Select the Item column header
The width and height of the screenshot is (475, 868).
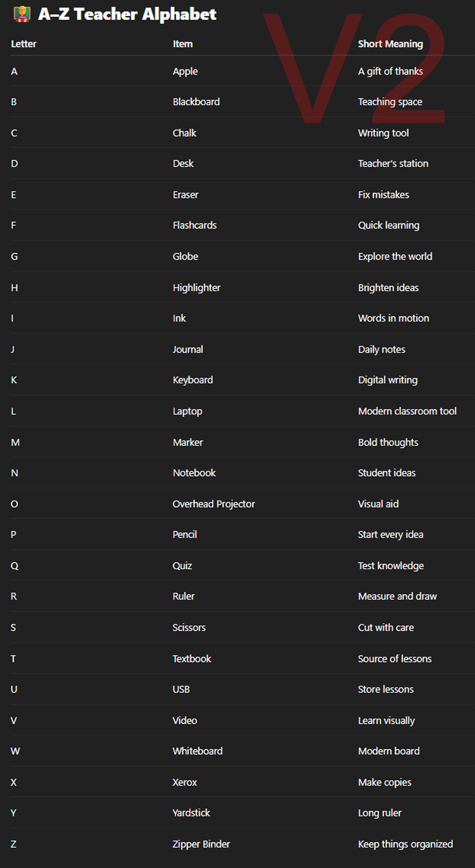click(x=183, y=44)
